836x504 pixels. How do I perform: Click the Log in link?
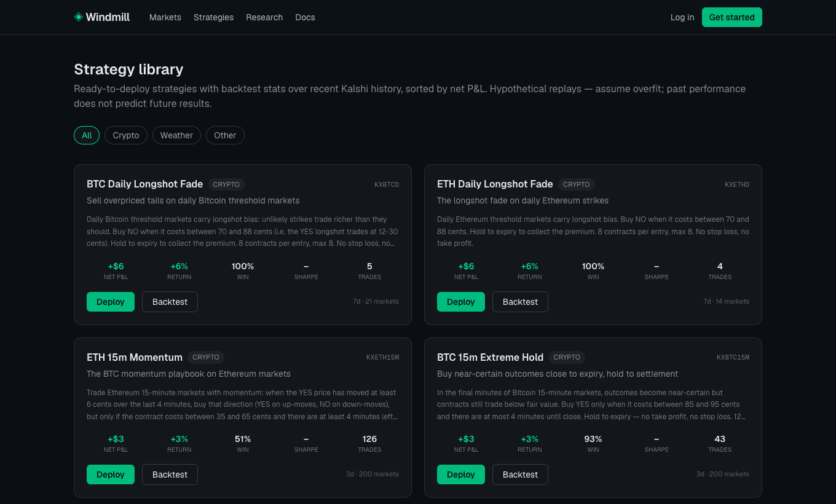pos(682,17)
